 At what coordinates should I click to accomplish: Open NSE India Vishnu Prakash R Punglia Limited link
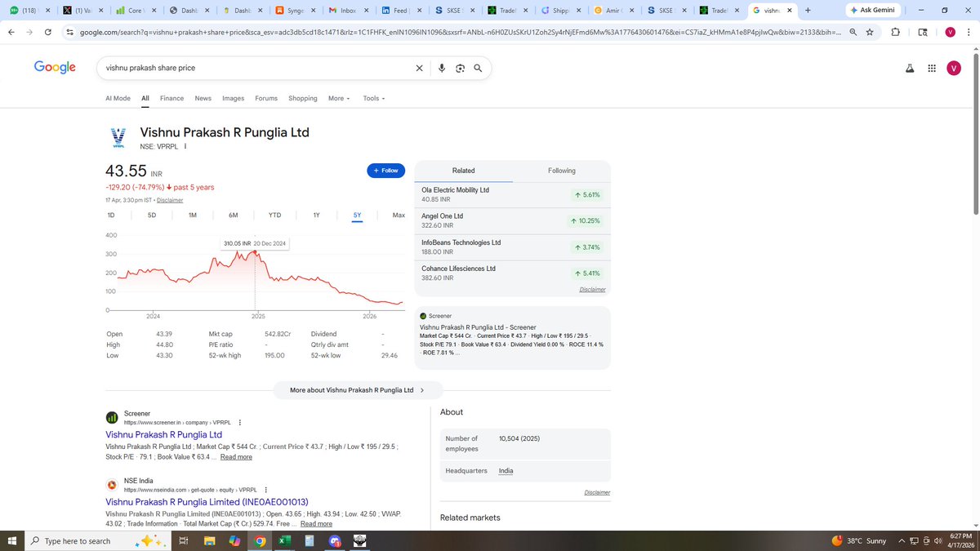tap(207, 501)
